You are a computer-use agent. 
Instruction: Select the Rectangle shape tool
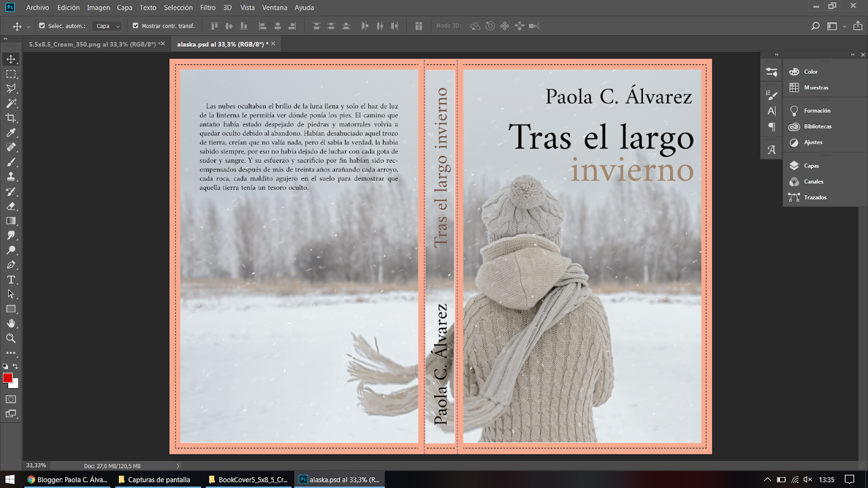[11, 309]
